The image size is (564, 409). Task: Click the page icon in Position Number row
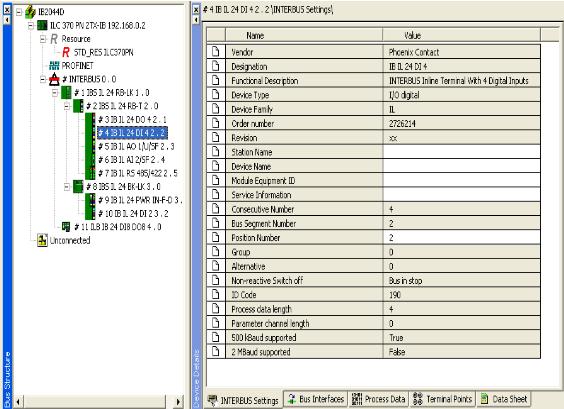pos(215,237)
